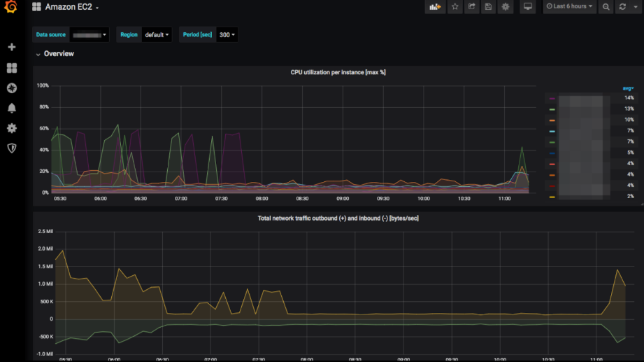Click the 07:30 tick on CPU chart
This screenshot has height=362, width=644.
(x=222, y=199)
